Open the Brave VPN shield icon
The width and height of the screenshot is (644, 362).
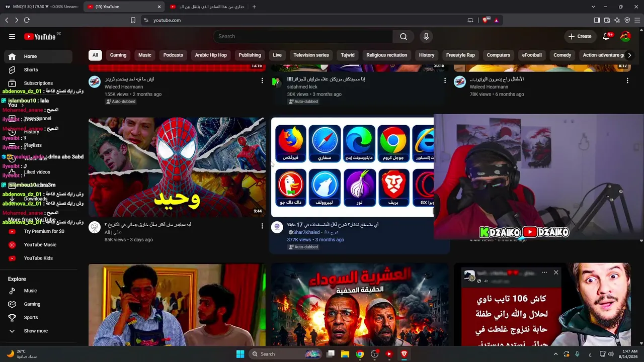[x=627, y=20]
